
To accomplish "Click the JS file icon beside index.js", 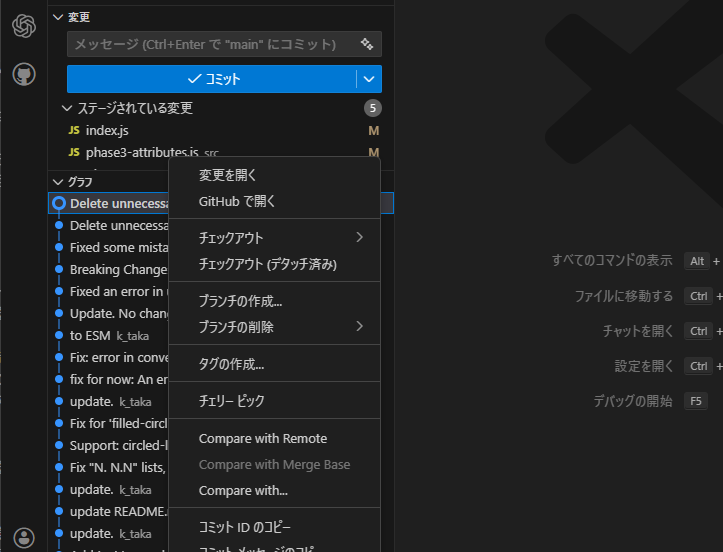I will pyautogui.click(x=74, y=131).
